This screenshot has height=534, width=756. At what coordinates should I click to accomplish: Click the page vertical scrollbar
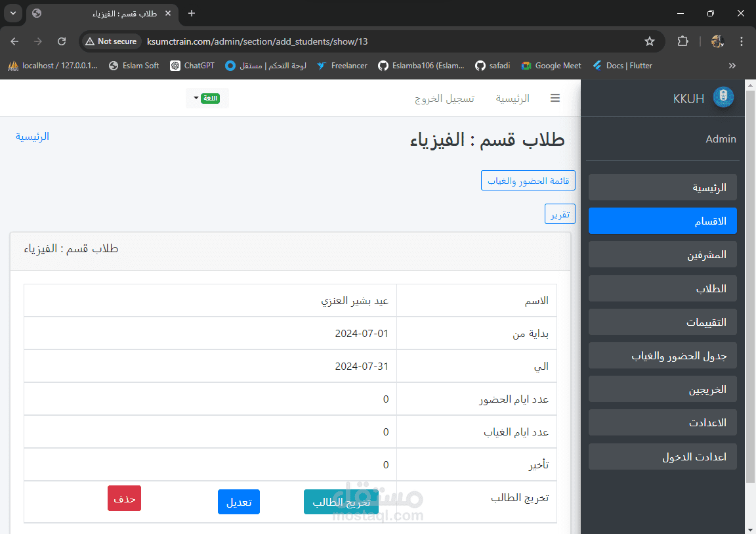pyautogui.click(x=750, y=286)
